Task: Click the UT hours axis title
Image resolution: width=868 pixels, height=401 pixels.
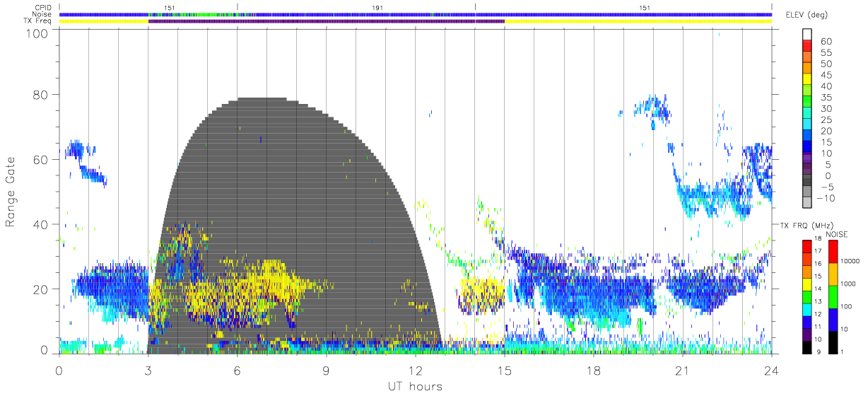Action: tap(415, 387)
